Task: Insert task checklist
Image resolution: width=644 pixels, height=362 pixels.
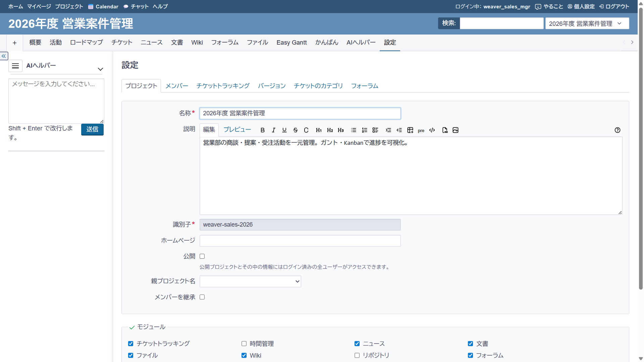Action: (x=375, y=130)
